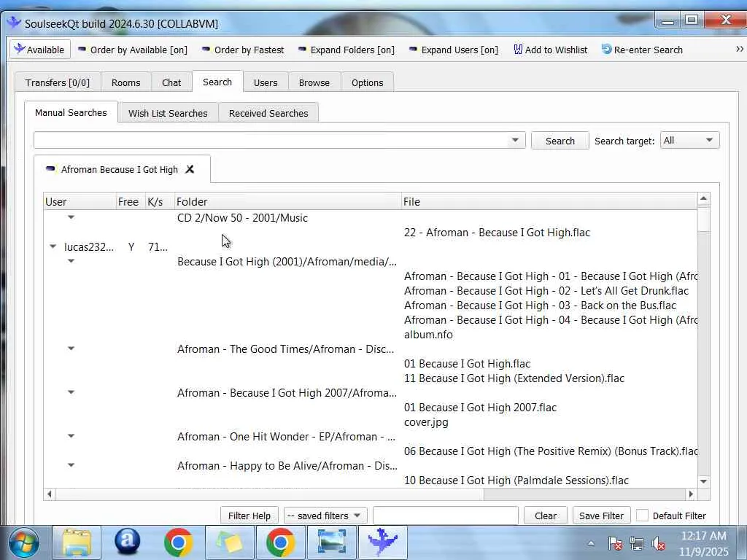747x560 pixels.
Task: Go to the Users tab
Action: (x=266, y=82)
